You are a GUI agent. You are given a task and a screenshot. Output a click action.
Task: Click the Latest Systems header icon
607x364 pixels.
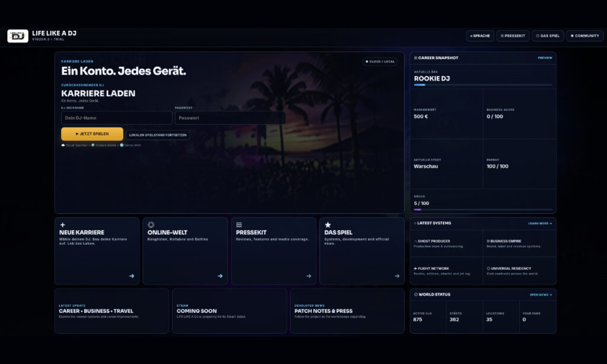click(x=416, y=223)
